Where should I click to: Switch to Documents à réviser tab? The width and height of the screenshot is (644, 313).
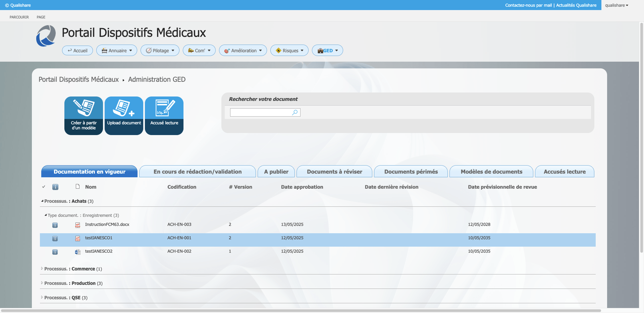334,171
